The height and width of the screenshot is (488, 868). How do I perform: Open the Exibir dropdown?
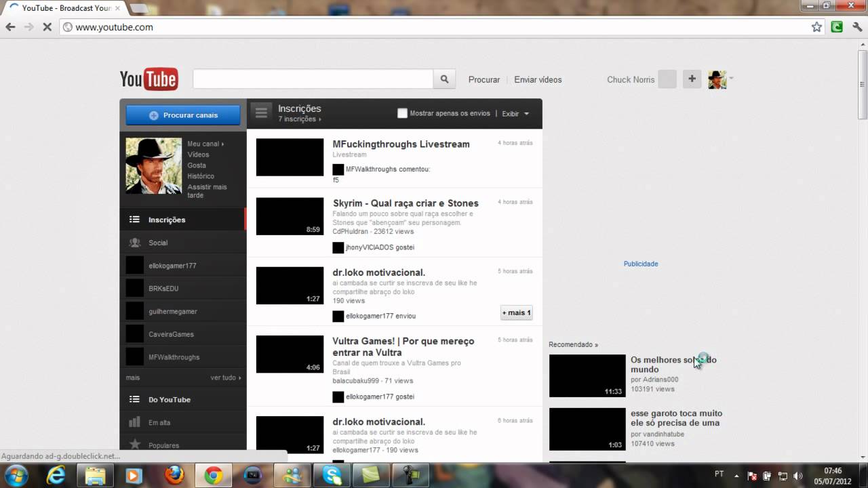point(515,114)
